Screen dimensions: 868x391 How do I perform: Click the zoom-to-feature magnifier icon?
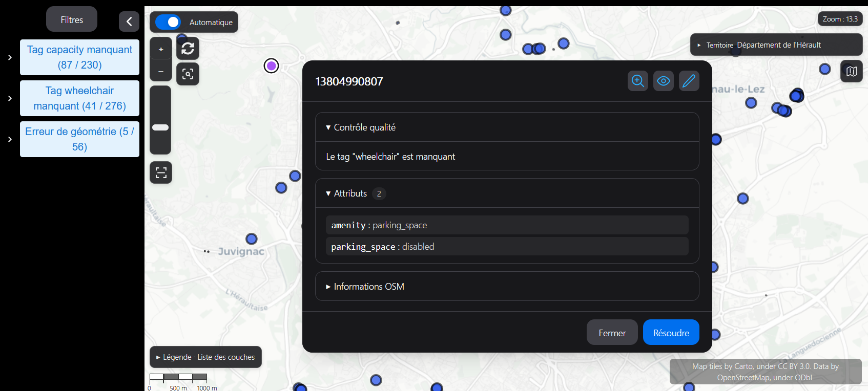[x=638, y=81]
